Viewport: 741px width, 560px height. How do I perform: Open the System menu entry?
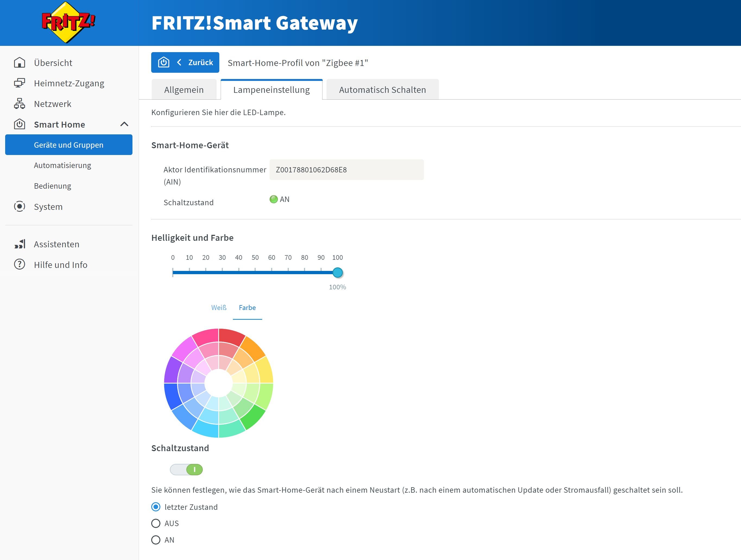(x=48, y=207)
